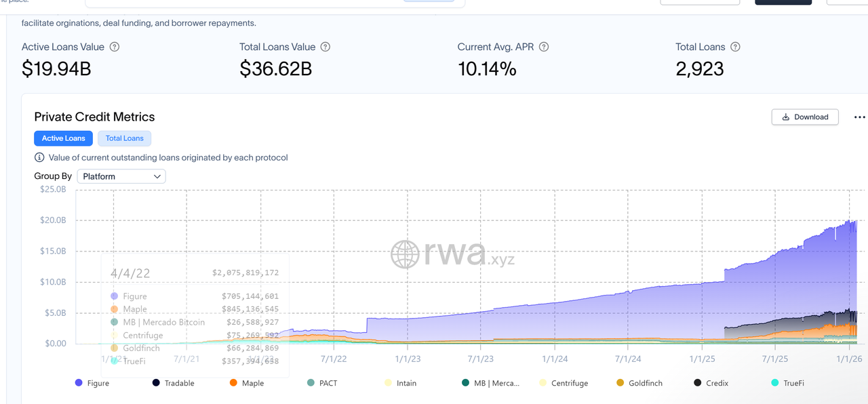Image resolution: width=868 pixels, height=404 pixels.
Task: Click the Credix black legend color dot
Action: pos(698,383)
